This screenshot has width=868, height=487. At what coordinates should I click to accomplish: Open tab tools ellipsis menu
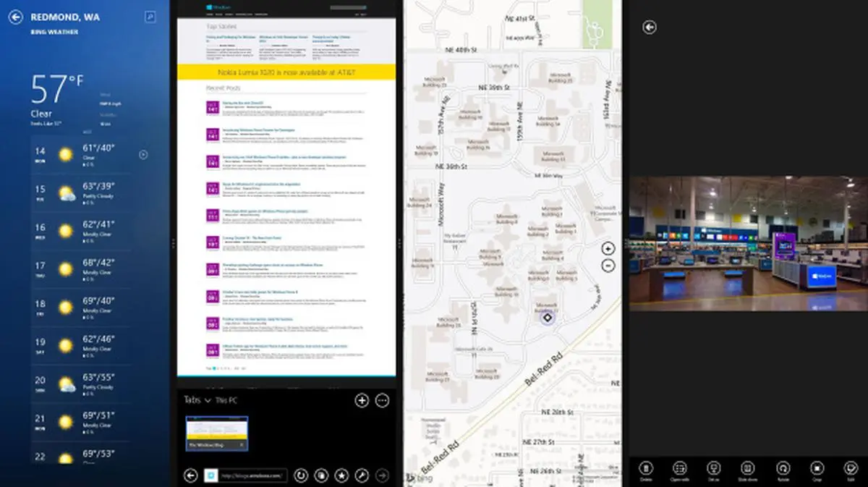[383, 400]
